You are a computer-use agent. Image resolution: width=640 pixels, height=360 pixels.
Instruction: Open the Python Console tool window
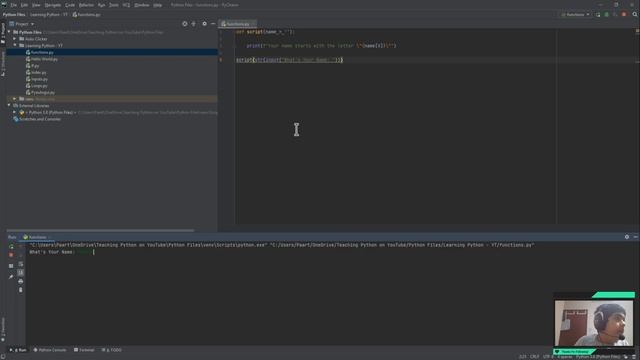click(50, 350)
